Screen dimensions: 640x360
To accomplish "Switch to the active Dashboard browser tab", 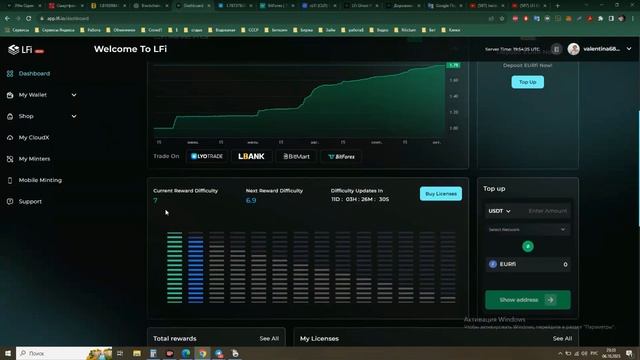I will click(193, 6).
